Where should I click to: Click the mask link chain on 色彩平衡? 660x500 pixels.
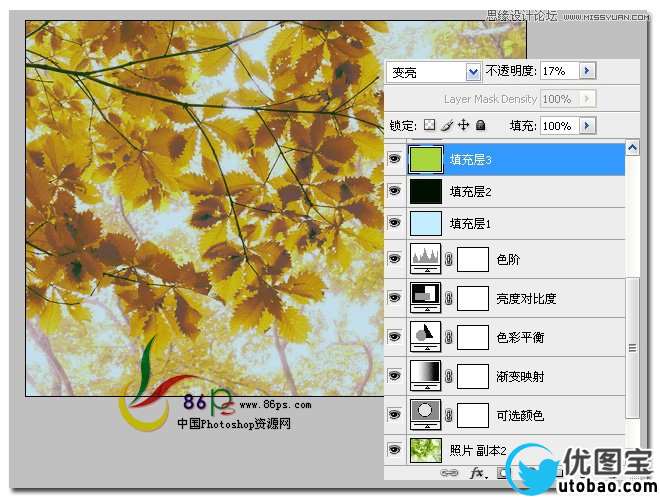click(x=449, y=337)
